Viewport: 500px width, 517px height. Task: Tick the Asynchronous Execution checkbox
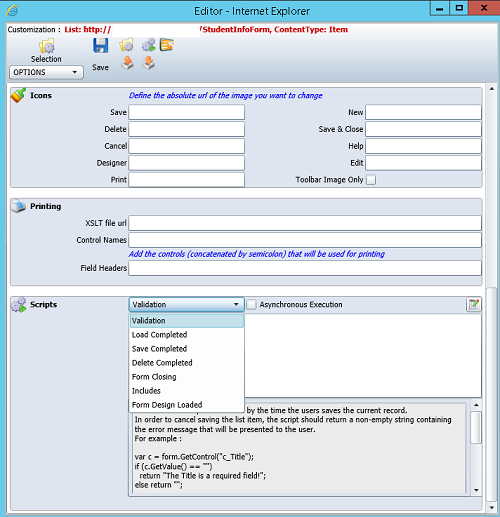[252, 304]
